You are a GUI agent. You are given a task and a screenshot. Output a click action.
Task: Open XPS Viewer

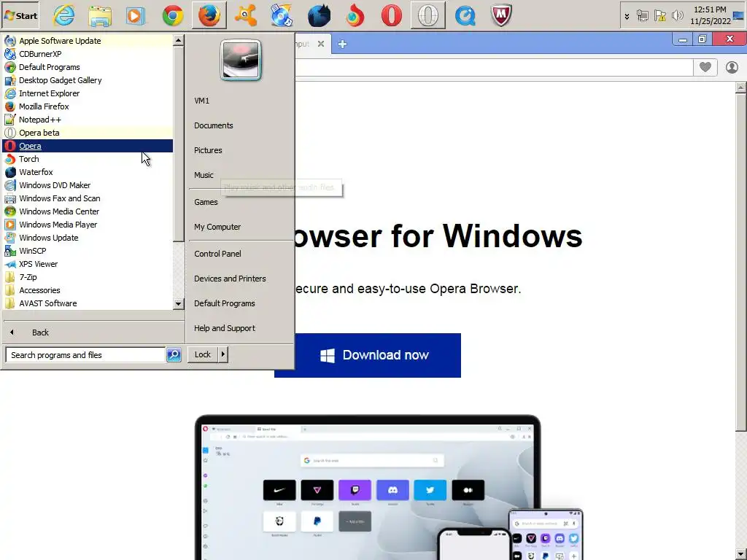[x=88, y=264]
